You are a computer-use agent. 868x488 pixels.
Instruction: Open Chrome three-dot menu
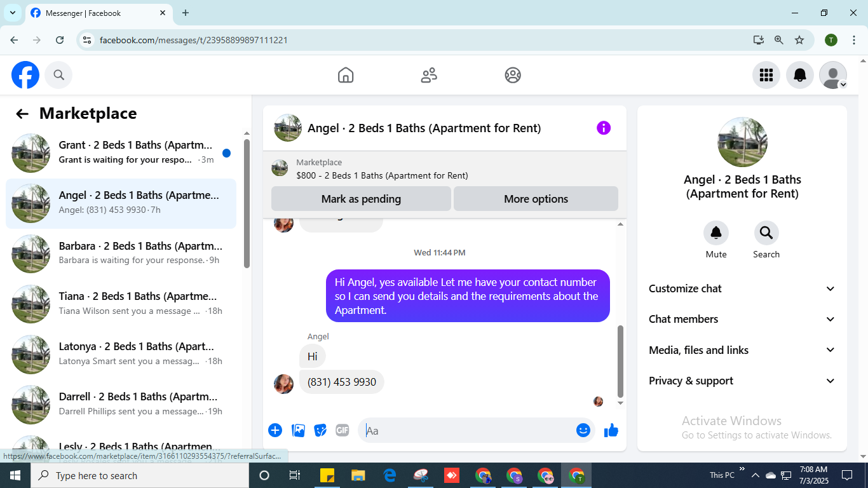pyautogui.click(x=853, y=40)
